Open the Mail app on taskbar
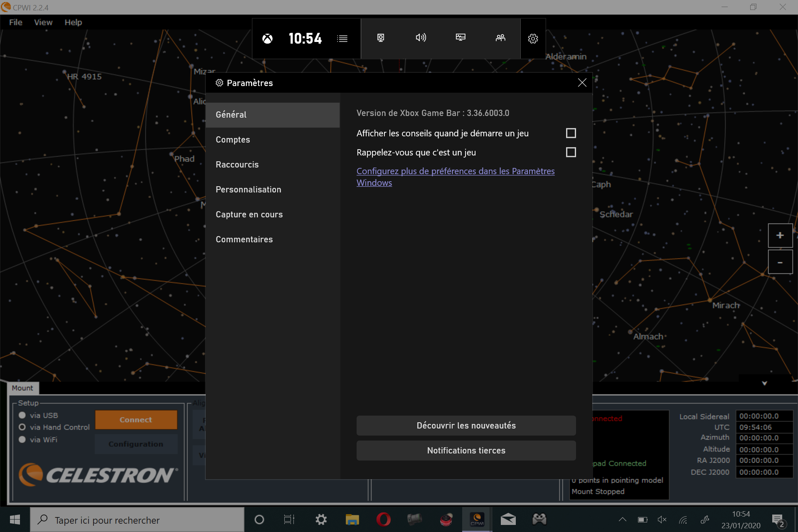Image resolution: width=798 pixels, height=532 pixels. [x=508, y=520]
